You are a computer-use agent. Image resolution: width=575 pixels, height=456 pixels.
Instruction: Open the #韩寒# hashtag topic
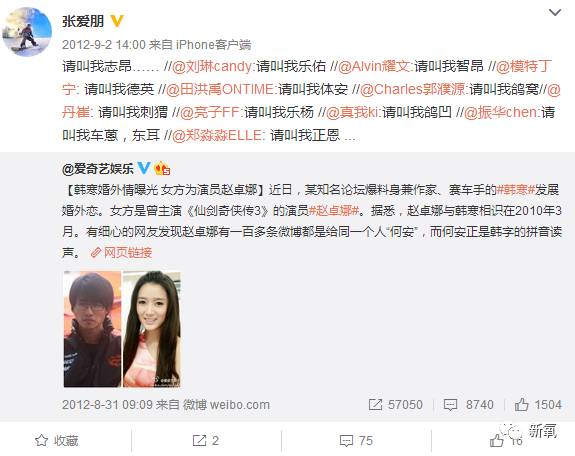point(515,190)
